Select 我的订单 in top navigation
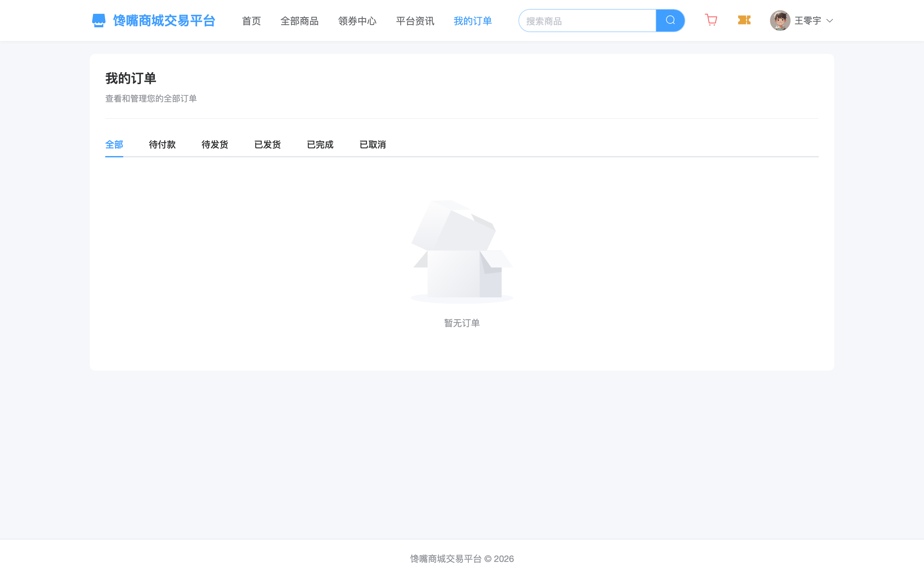This screenshot has width=924, height=578. tap(473, 21)
